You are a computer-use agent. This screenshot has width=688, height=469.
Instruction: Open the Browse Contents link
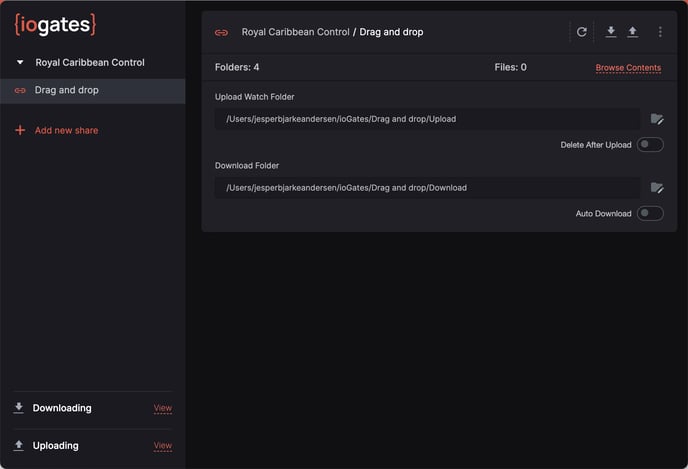click(x=628, y=68)
